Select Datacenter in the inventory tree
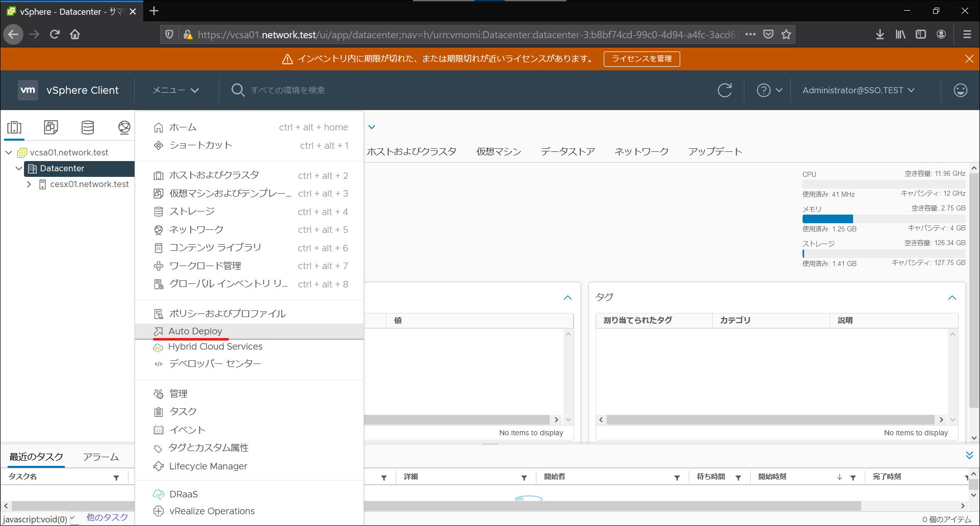The height and width of the screenshot is (526, 980). [x=62, y=168]
